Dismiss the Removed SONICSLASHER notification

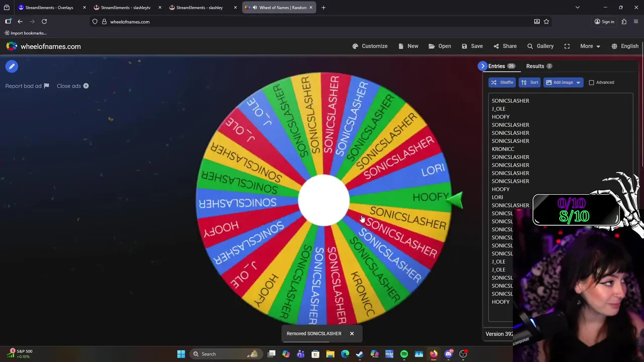pos(352,333)
